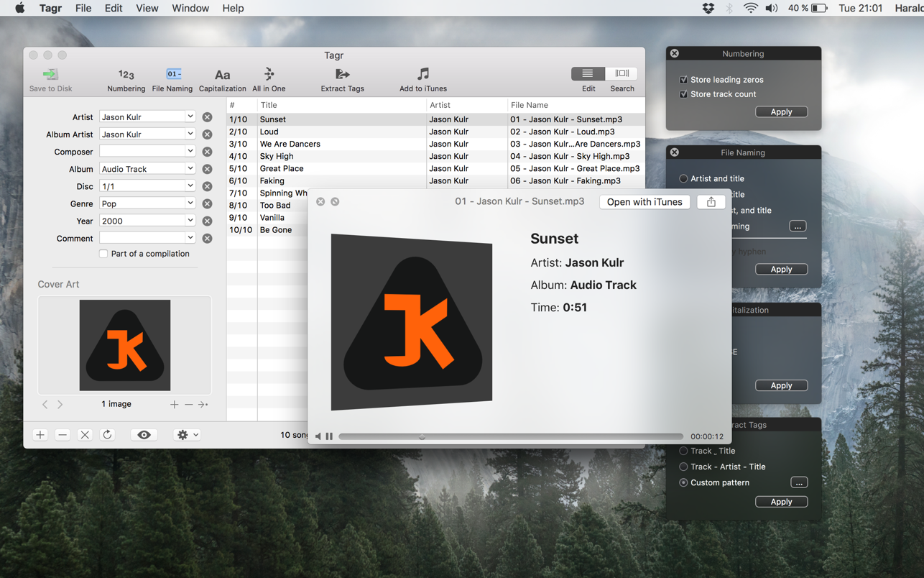Open the Help menu
924x578 pixels.
point(233,8)
